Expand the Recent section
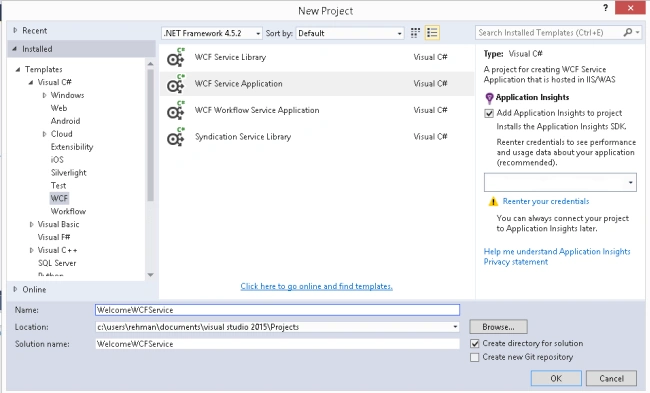This screenshot has width=650, height=393. pos(15,30)
